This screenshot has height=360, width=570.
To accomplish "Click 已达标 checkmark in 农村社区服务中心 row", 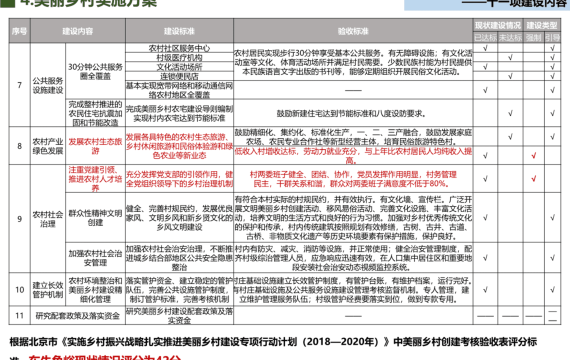I will click(x=485, y=48).
